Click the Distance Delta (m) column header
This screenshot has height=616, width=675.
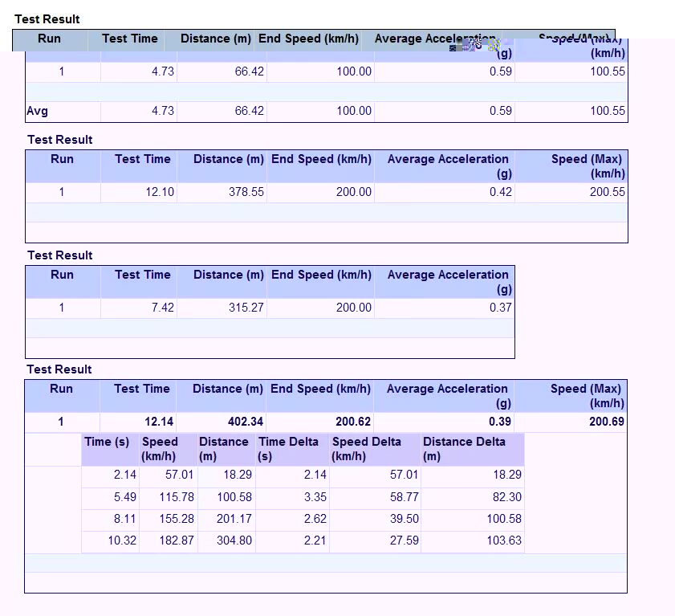tap(464, 449)
